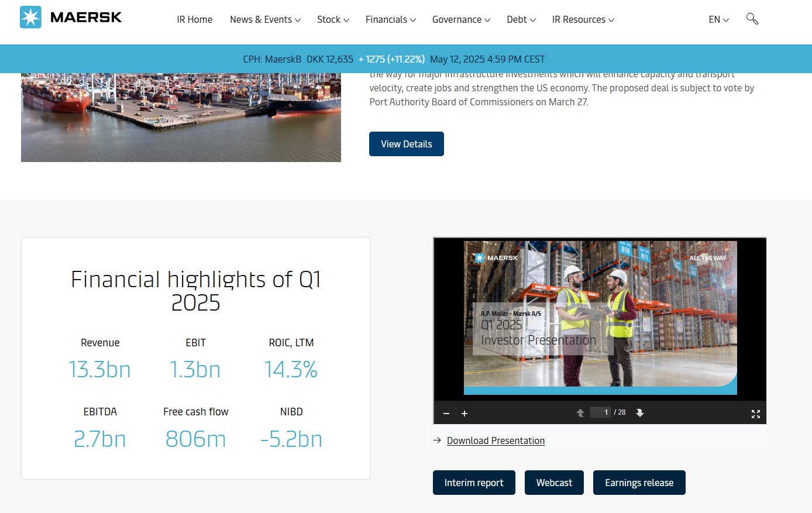Click the Q1 2025 presentation slide

point(600,318)
